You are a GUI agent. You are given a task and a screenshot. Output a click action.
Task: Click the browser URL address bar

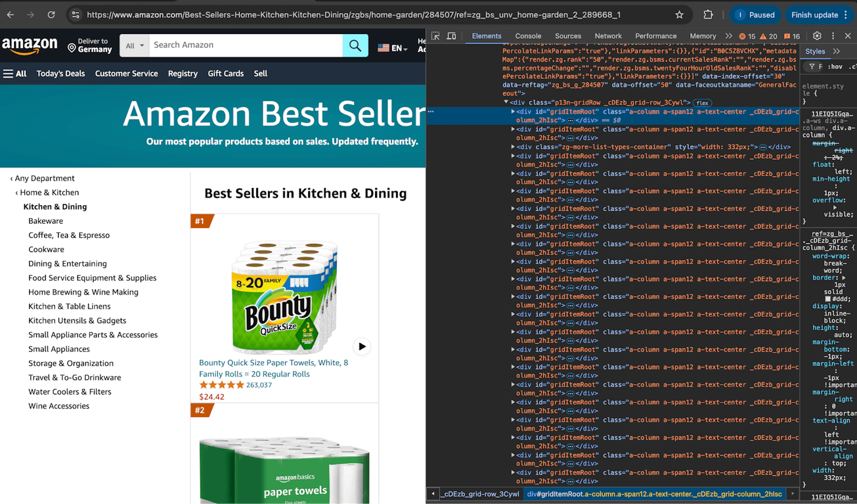[354, 15]
